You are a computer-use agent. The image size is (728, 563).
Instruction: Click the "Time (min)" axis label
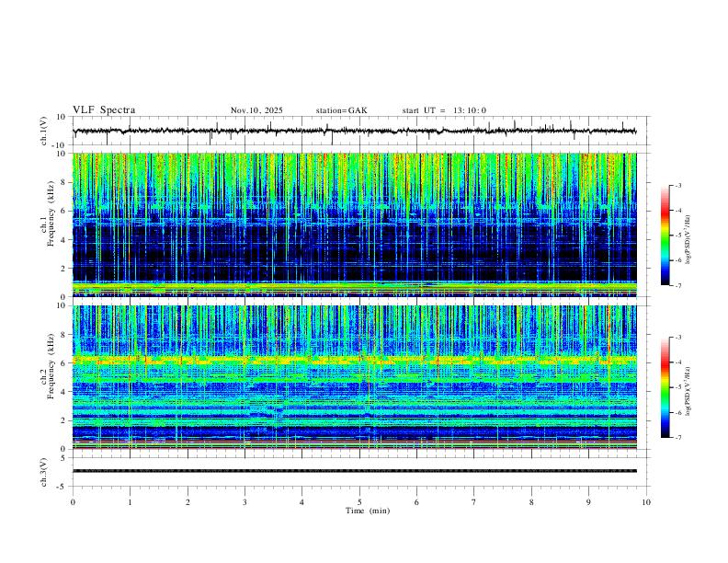(x=368, y=511)
